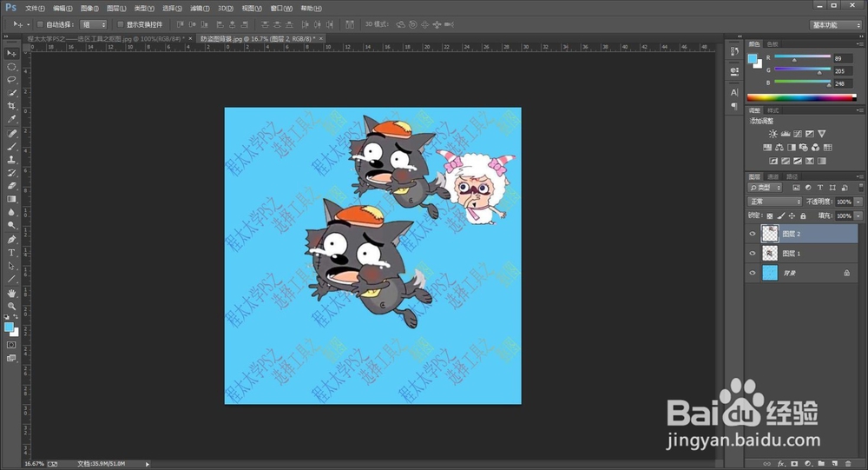Select the Blur tool

(11, 212)
